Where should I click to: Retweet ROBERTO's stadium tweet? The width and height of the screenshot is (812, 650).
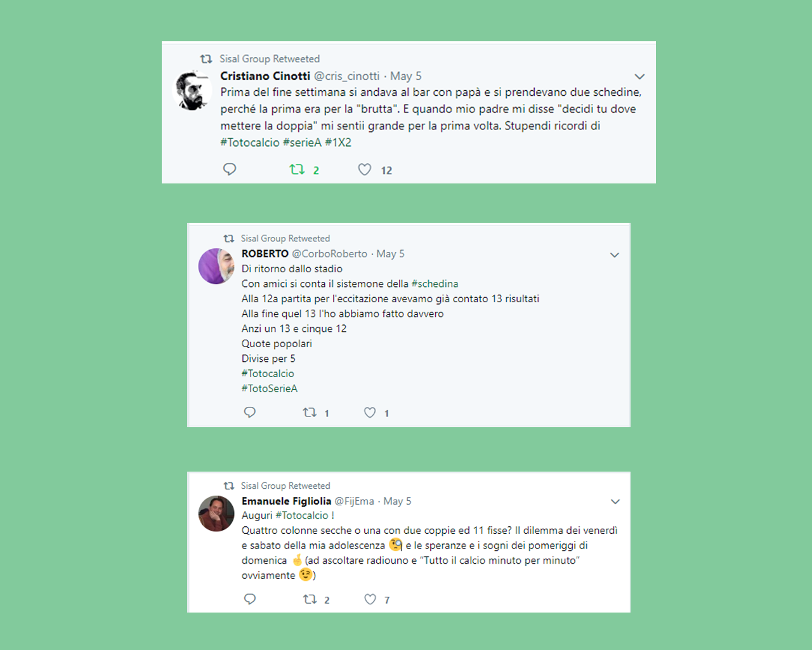(x=310, y=413)
